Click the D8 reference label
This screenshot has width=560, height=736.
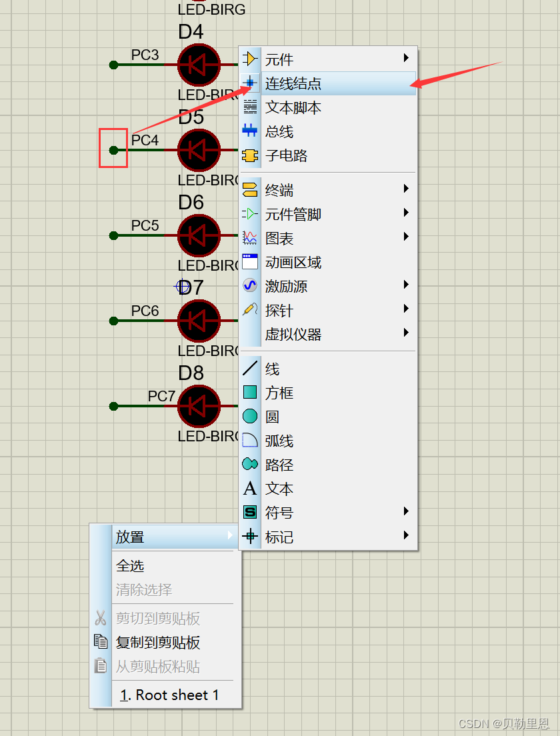191,373
